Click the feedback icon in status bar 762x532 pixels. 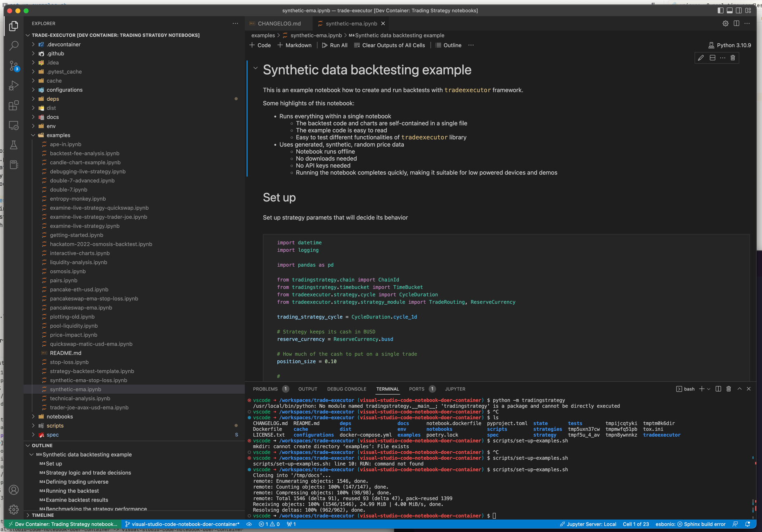(x=735, y=524)
